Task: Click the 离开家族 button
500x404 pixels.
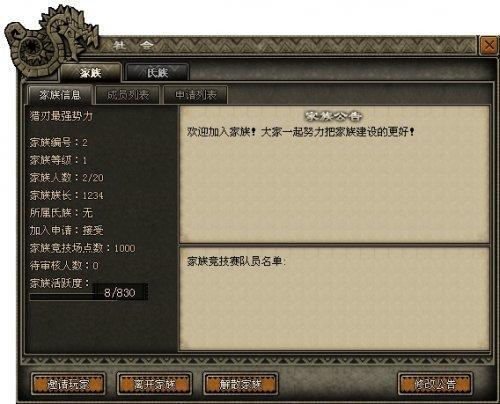Action: coord(154,384)
